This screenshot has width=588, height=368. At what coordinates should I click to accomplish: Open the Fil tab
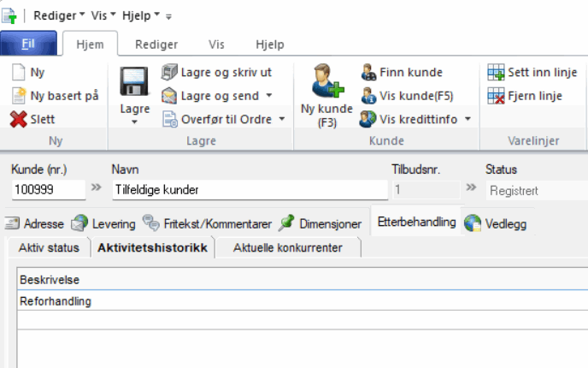tap(28, 45)
